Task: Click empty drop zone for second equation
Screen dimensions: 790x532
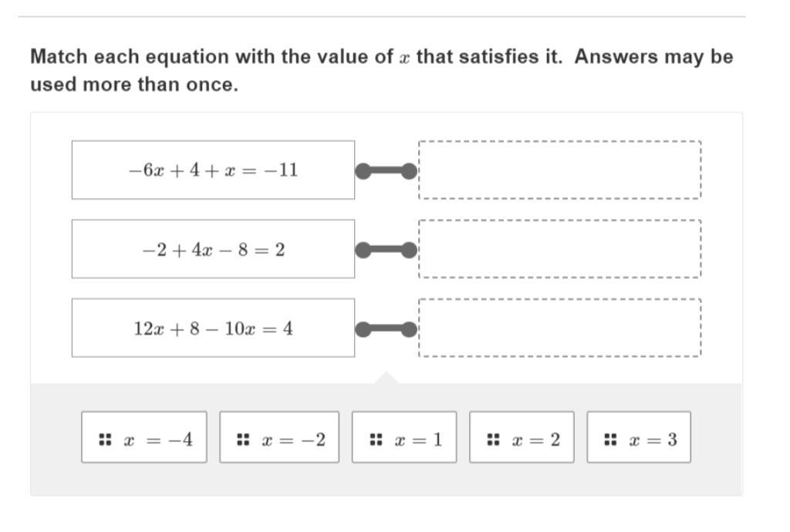Action: [x=560, y=248]
